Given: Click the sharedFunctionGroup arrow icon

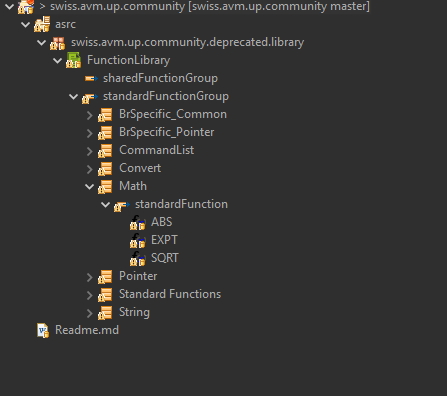Looking at the screenshot, I should point(91,78).
